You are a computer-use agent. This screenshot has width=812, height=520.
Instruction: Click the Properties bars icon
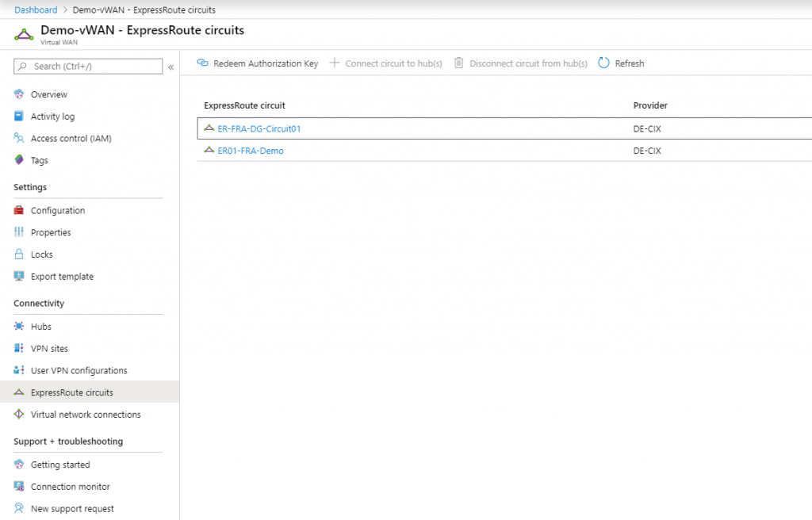pyautogui.click(x=19, y=232)
